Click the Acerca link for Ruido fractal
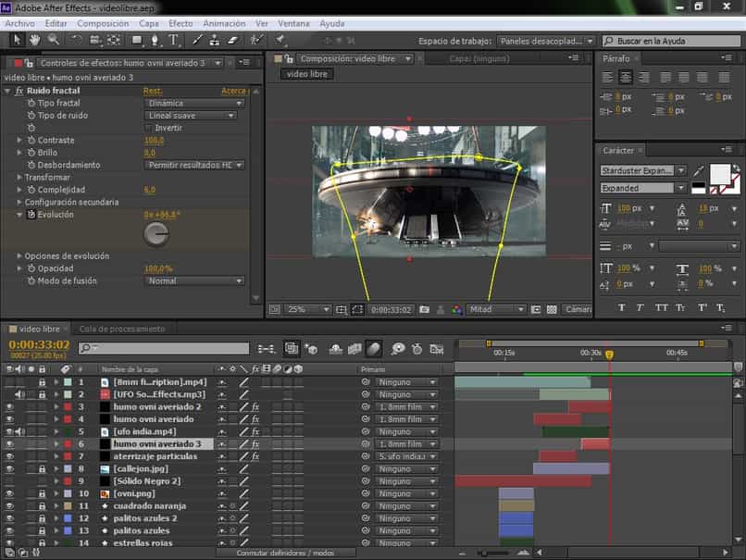746x560 pixels. click(x=232, y=91)
